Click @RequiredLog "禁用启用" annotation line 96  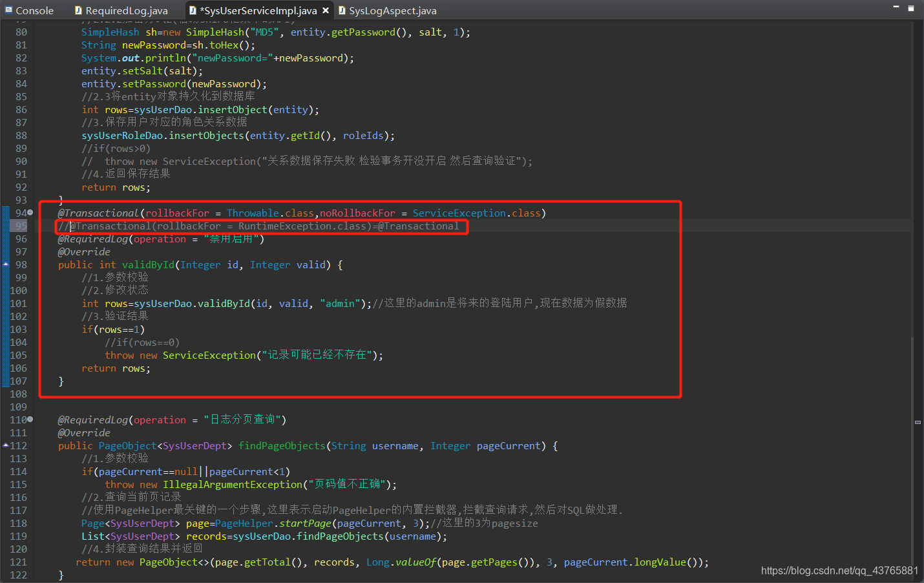[161, 238]
